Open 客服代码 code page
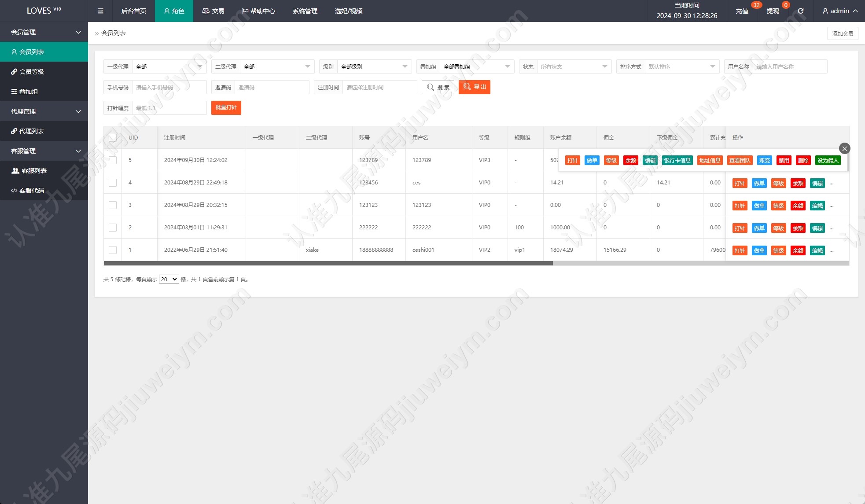The width and height of the screenshot is (865, 504). pyautogui.click(x=44, y=191)
